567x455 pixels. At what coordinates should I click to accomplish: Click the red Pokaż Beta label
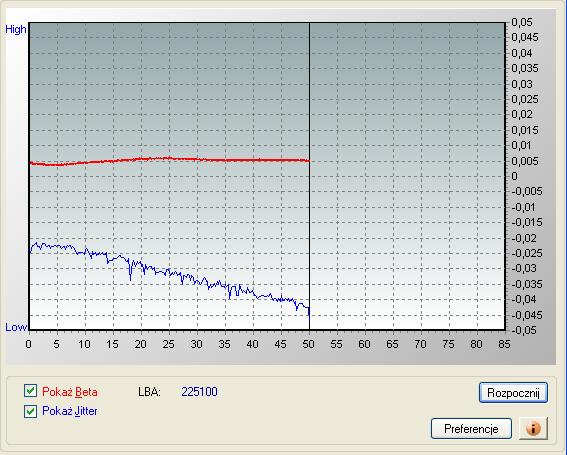point(69,392)
